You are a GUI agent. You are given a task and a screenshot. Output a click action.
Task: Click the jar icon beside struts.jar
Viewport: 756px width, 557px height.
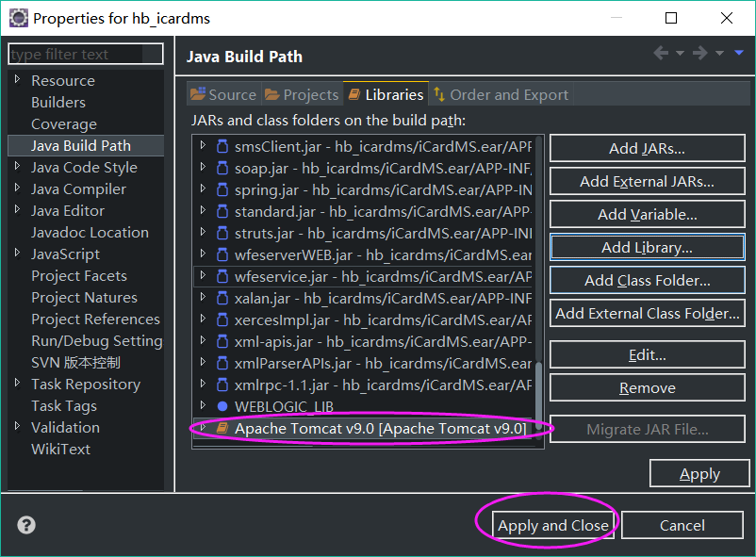[222, 233]
